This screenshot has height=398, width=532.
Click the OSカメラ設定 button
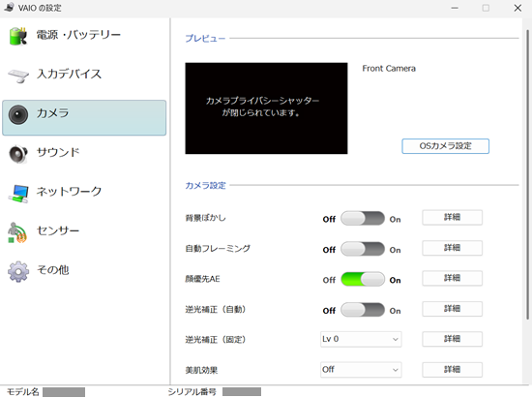click(446, 146)
